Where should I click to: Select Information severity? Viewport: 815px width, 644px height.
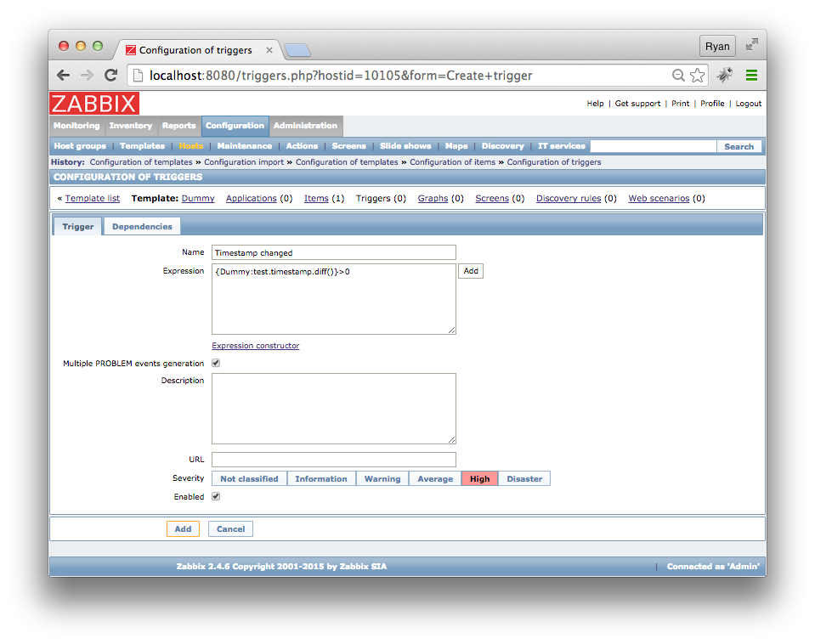321,478
